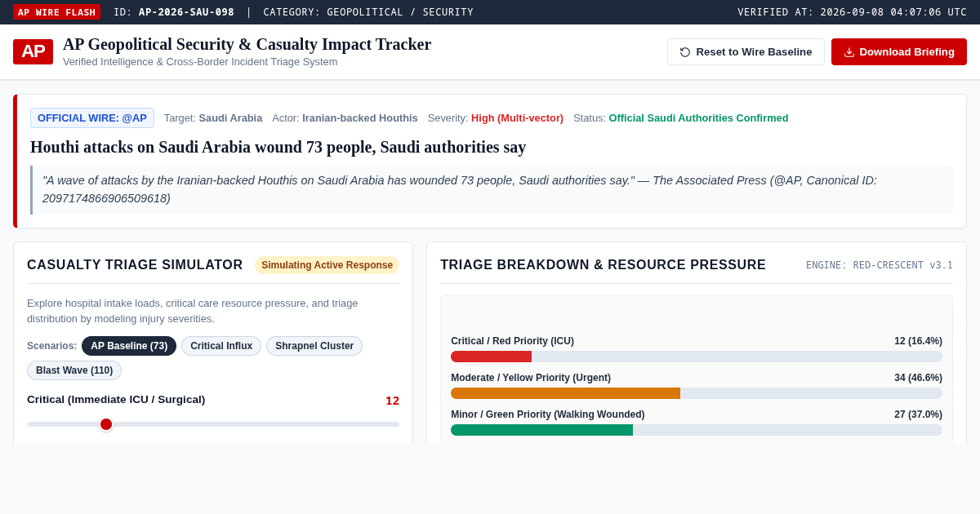Click the reset icon in Reset to Wire Baseline
980x514 pixels.
[685, 52]
